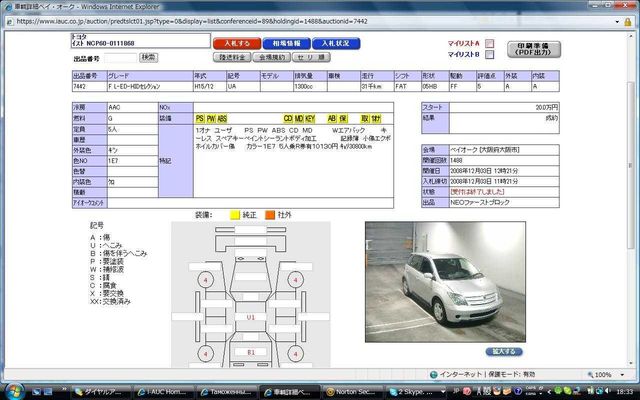Click the F L-ED-HIDセレクション grade cell
Screen dimensions: 640x400
click(x=150, y=87)
